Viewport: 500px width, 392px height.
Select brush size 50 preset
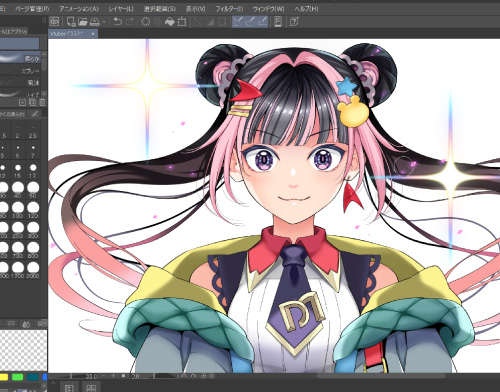33,190
